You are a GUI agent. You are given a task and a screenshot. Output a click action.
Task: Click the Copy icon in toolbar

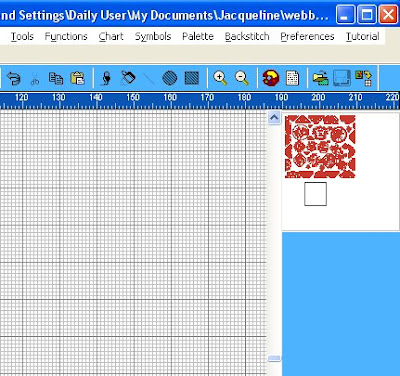pyautogui.click(x=56, y=78)
